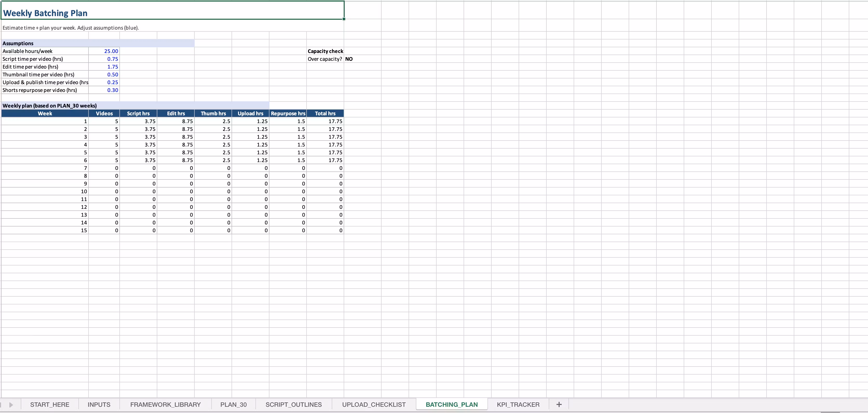The width and height of the screenshot is (868, 413).
Task: Add a new sheet with plus icon
Action: (559, 404)
